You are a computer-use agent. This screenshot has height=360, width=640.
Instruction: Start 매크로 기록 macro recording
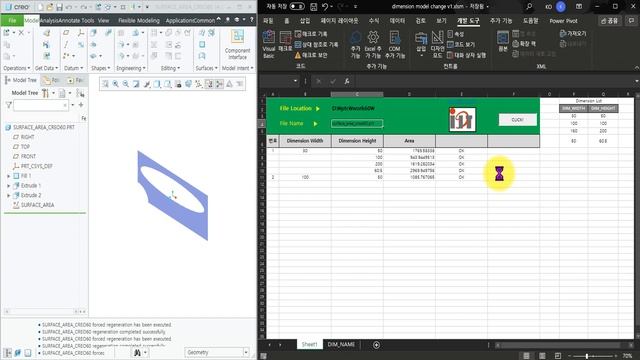[x=311, y=34]
